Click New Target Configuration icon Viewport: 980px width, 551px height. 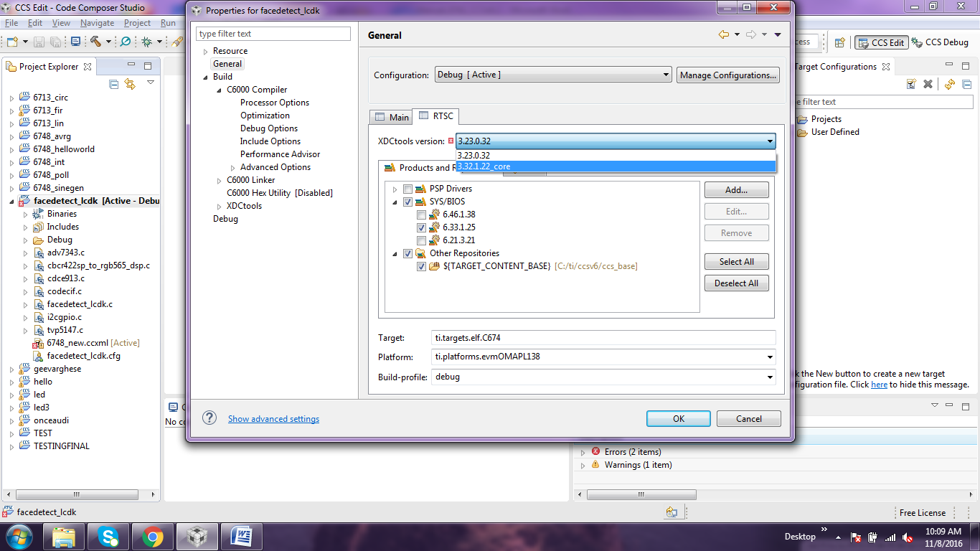[x=911, y=84]
